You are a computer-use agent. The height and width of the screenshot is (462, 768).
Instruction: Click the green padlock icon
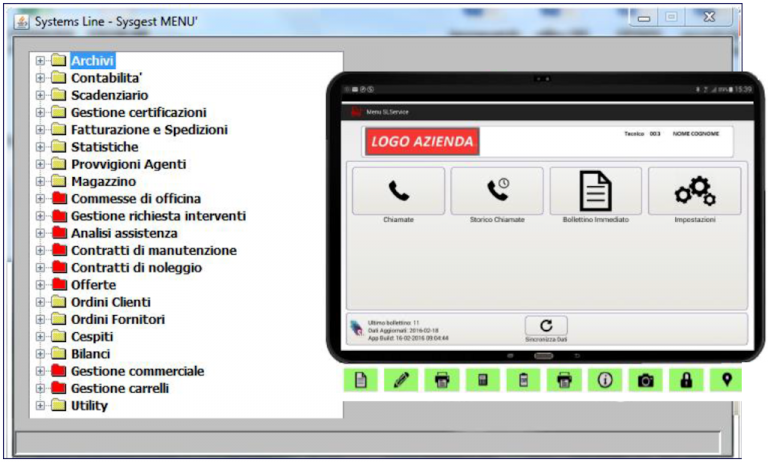[686, 380]
